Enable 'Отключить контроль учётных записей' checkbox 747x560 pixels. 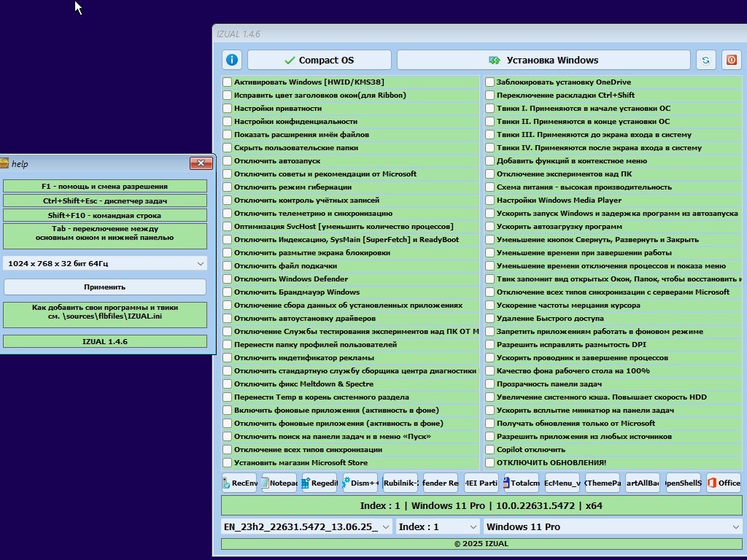(228, 200)
